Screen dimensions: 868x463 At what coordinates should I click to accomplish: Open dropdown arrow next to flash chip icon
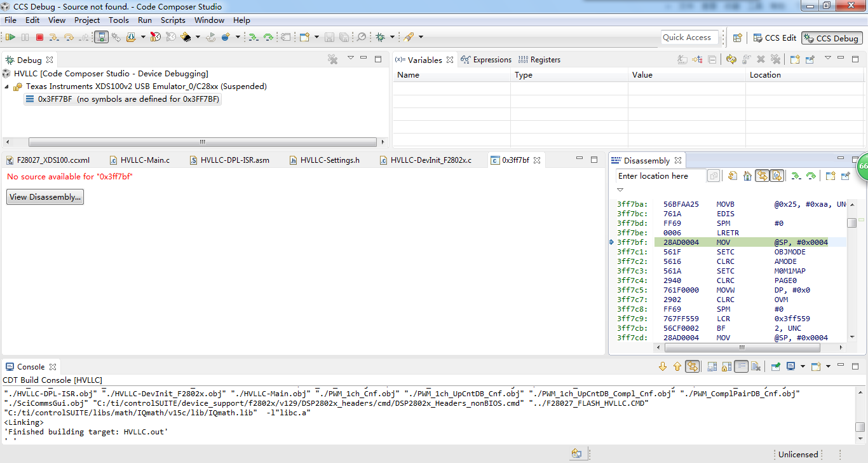pos(198,38)
